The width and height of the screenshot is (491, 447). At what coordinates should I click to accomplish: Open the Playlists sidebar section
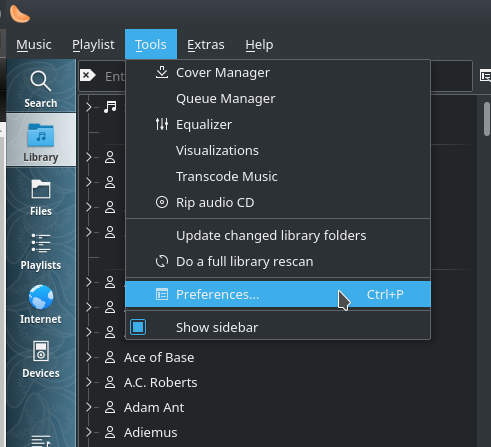coord(41,251)
